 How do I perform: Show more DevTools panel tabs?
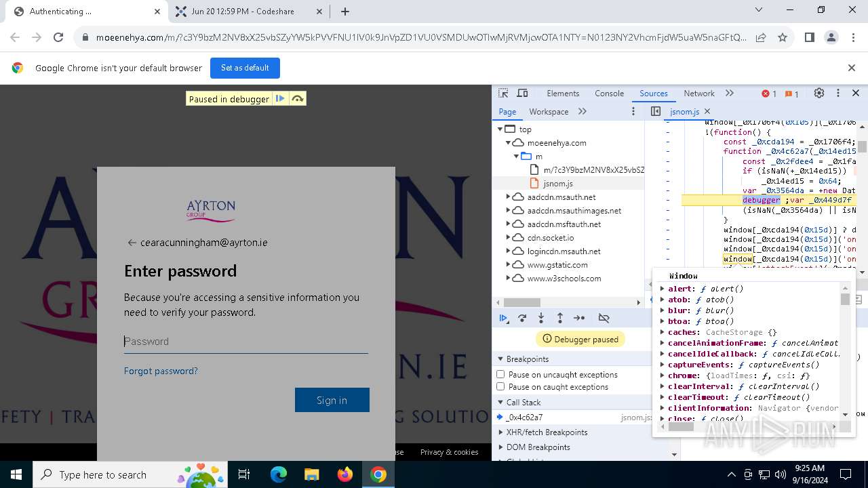730,94
